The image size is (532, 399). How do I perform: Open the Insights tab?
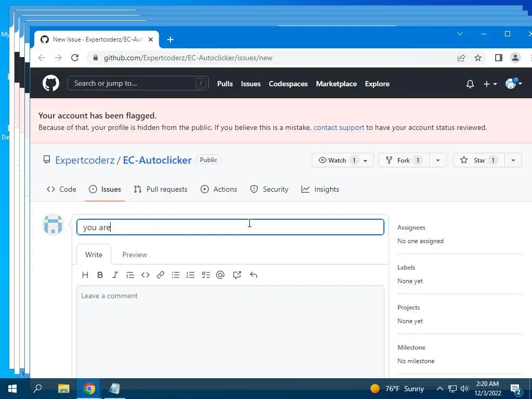coord(320,189)
